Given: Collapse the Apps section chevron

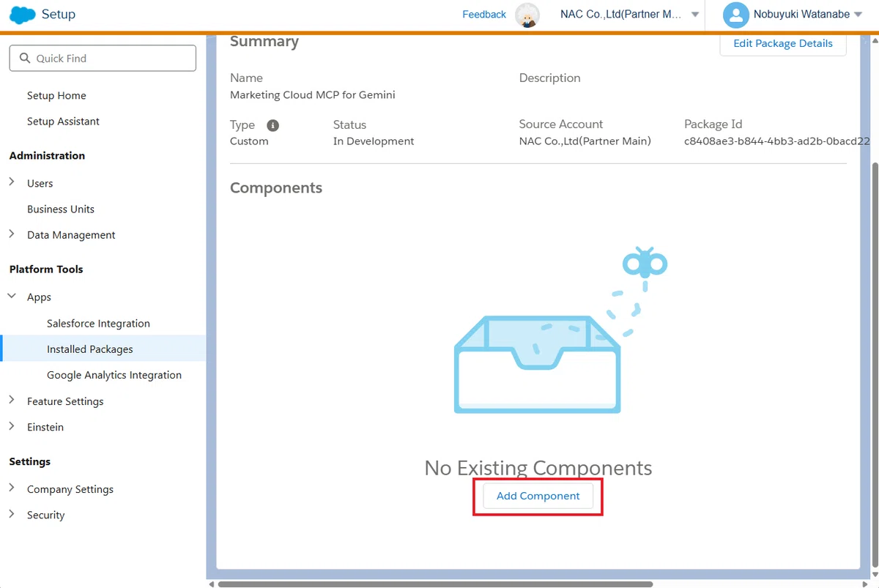Looking at the screenshot, I should (12, 297).
